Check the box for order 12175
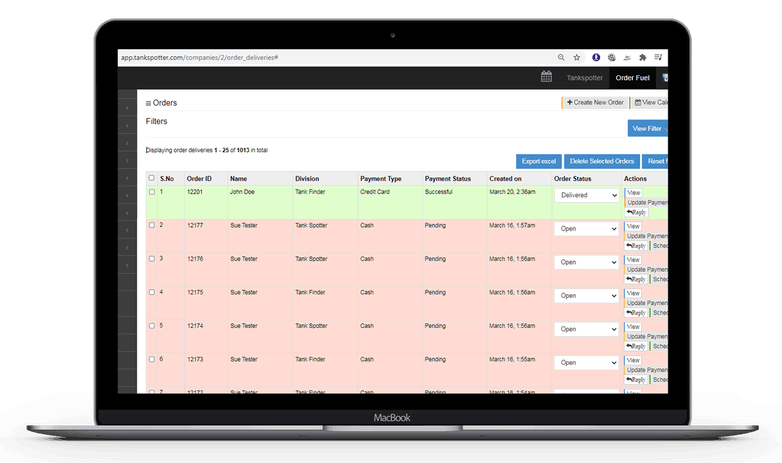This screenshot has width=782, height=463. [152, 292]
